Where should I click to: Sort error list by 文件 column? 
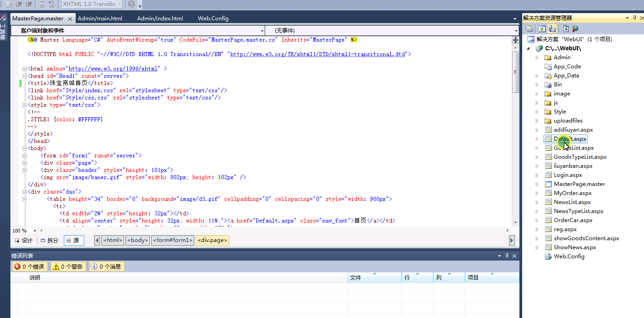coord(375,278)
